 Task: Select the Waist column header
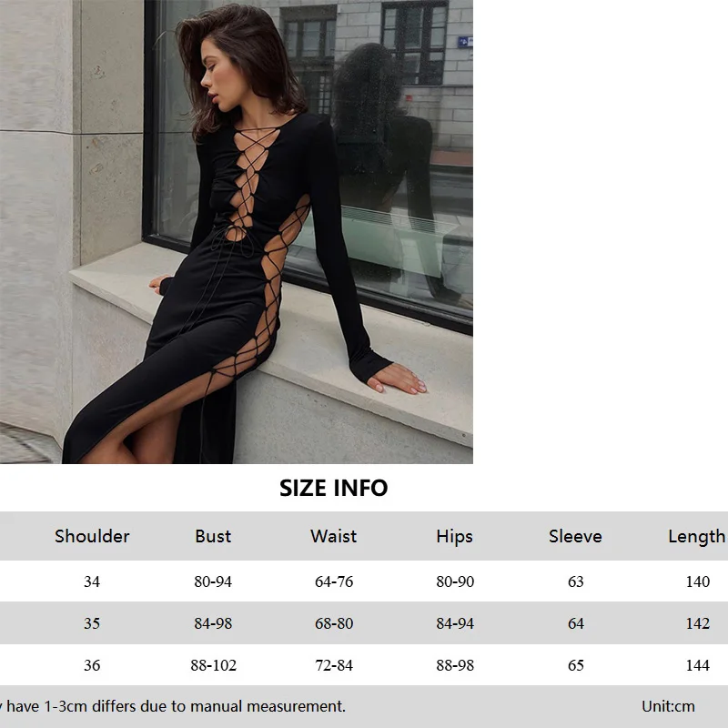(334, 536)
